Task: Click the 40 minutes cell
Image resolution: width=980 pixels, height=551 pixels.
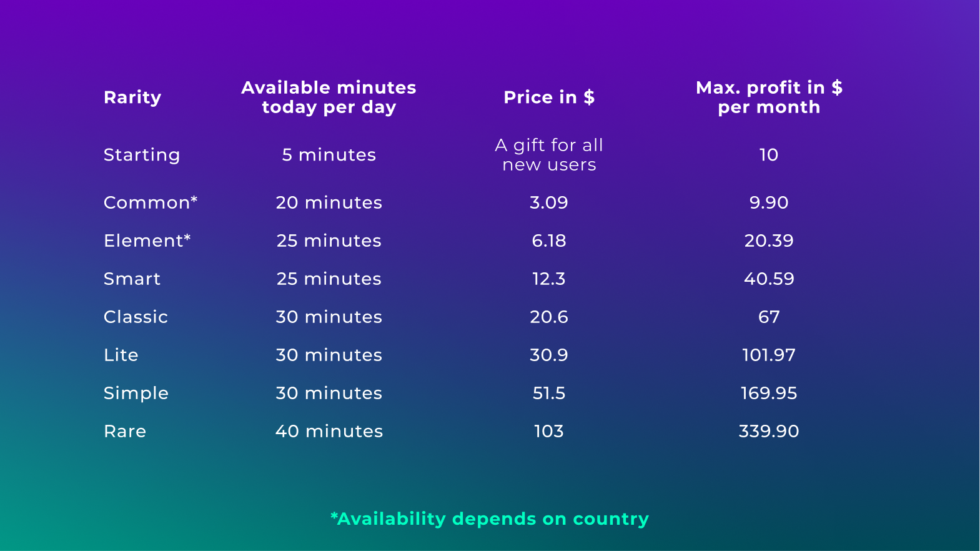Action: coord(329,431)
